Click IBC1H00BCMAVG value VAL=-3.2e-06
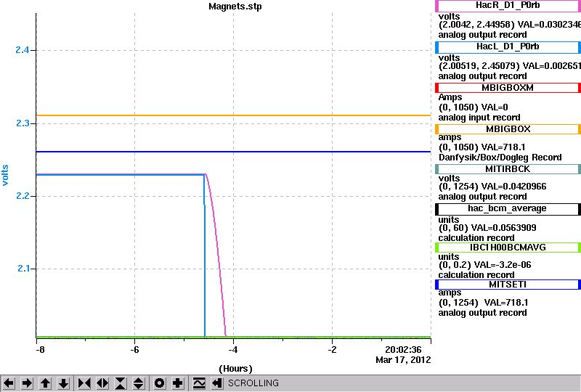The height and width of the screenshot is (392, 581). (503, 265)
